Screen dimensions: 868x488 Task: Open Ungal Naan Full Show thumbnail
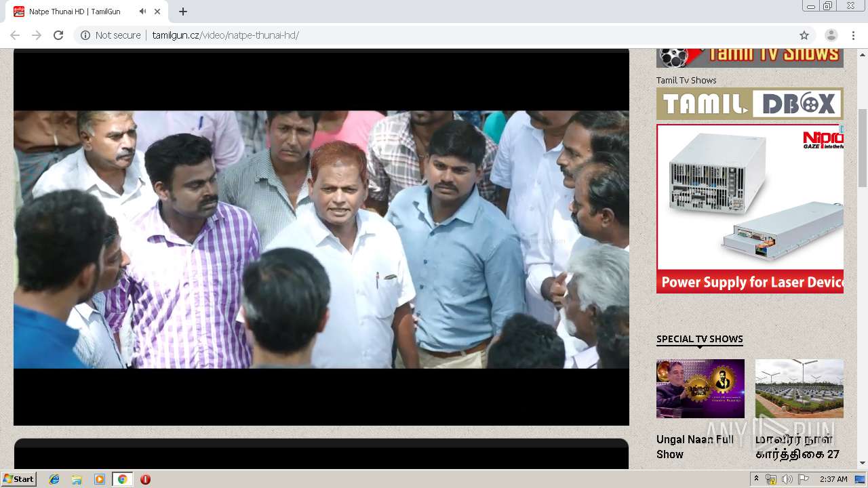[x=701, y=388]
